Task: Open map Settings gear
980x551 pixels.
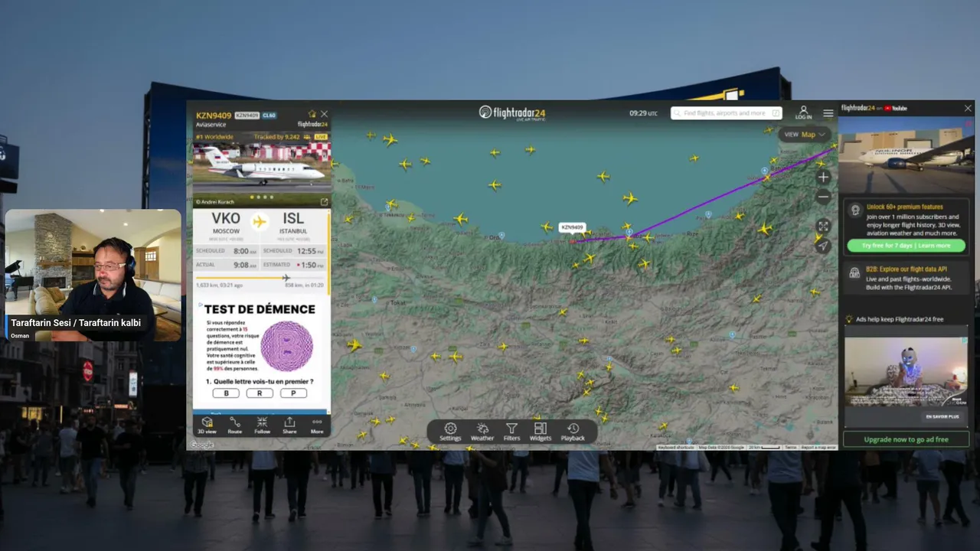Action: [450, 432]
